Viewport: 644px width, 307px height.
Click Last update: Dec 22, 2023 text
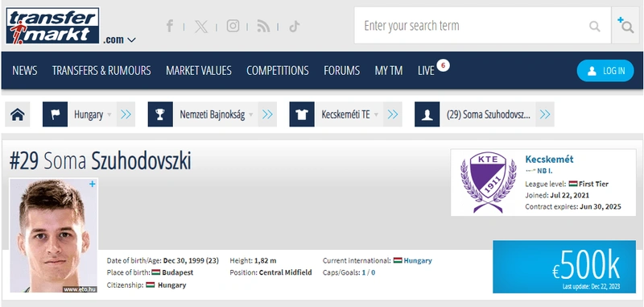click(591, 286)
